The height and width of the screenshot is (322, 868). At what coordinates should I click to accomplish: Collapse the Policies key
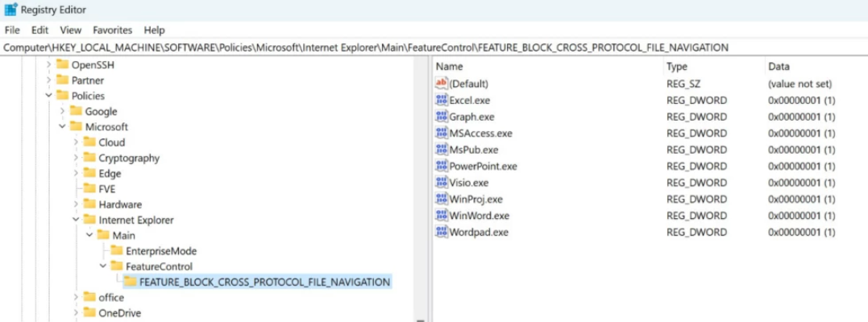point(49,96)
